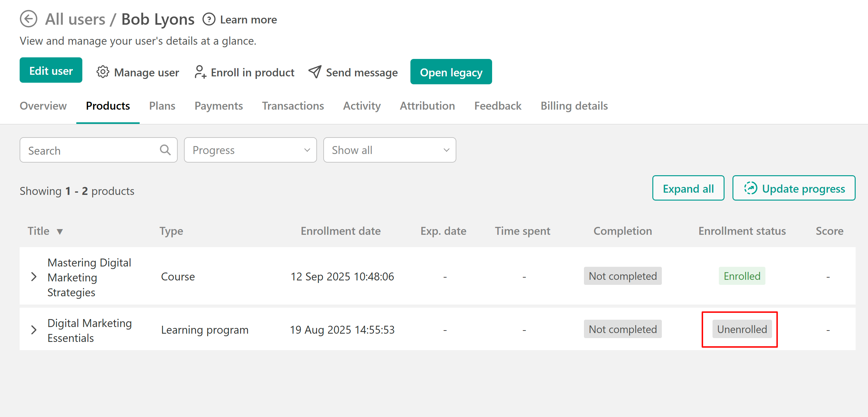
Task: Click the Enroll in product person icon
Action: [x=200, y=72]
